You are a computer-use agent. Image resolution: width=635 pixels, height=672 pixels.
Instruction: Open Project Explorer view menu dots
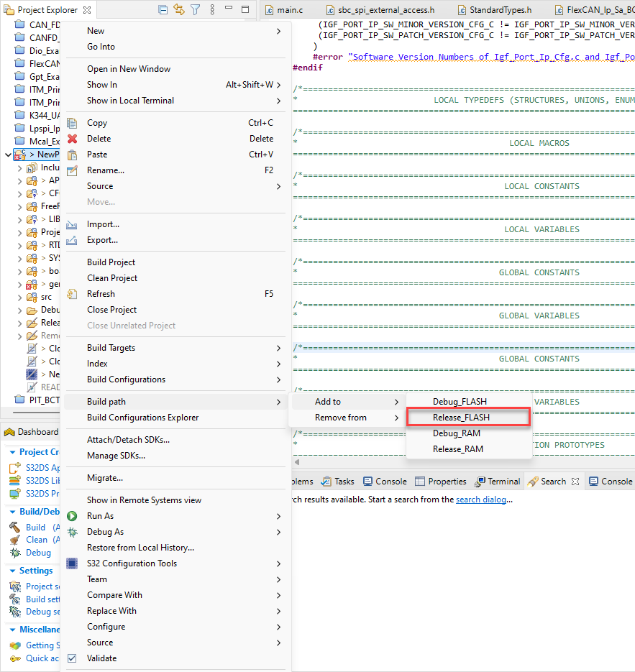click(212, 9)
